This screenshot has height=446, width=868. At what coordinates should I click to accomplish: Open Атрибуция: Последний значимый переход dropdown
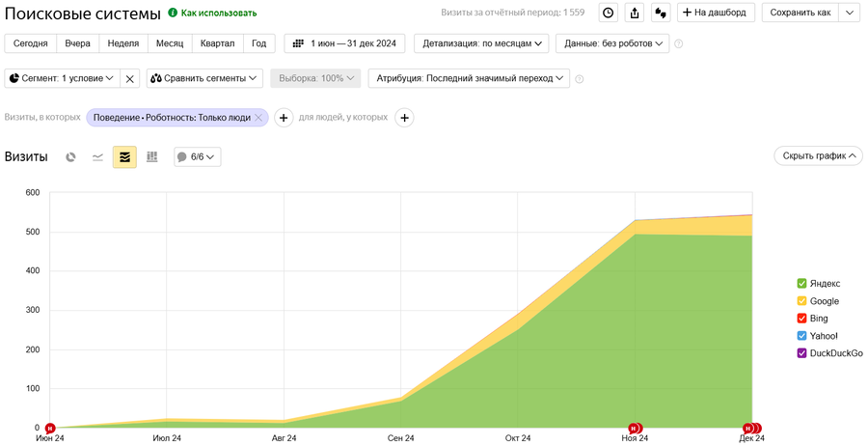tap(469, 78)
